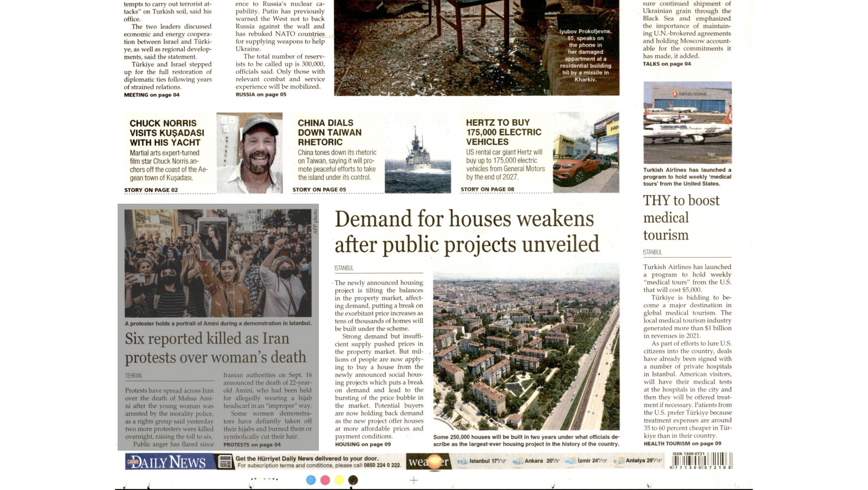The width and height of the screenshot is (868, 490).
Task: Open 'STORY ON PAGE 05' under China Taiwan story
Action: [319, 190]
